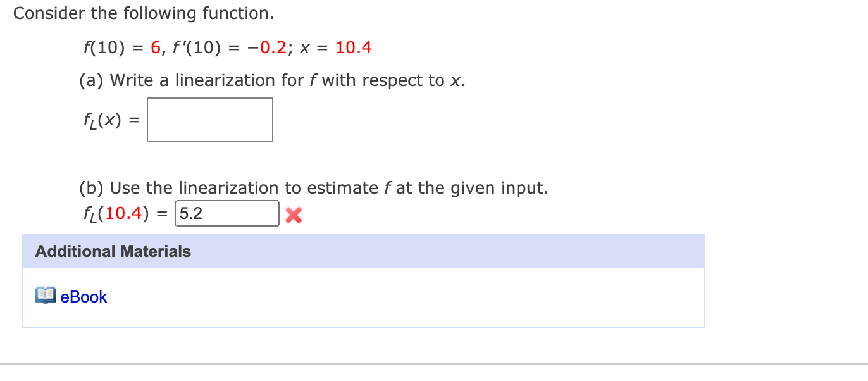This screenshot has height=381, width=868.
Task: Click the blue eBook hyperlink text
Action: (x=82, y=297)
